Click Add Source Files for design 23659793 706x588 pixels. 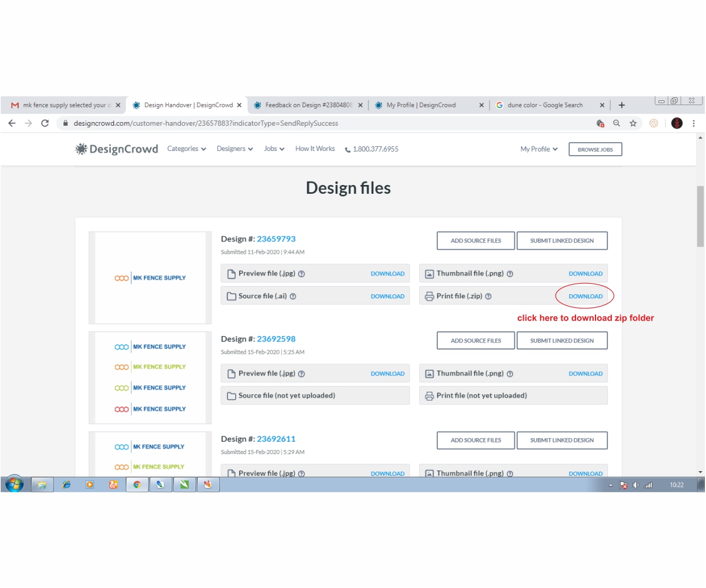(476, 241)
